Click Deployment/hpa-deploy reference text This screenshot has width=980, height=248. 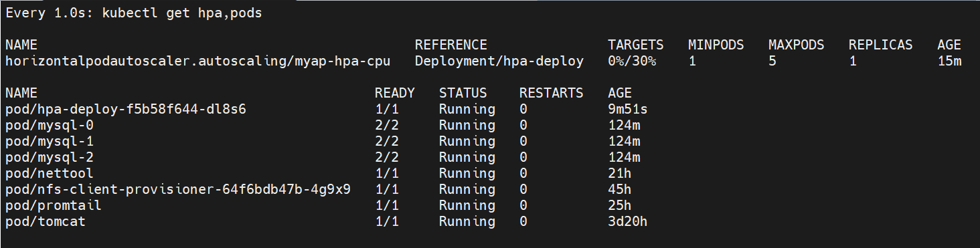click(x=499, y=61)
